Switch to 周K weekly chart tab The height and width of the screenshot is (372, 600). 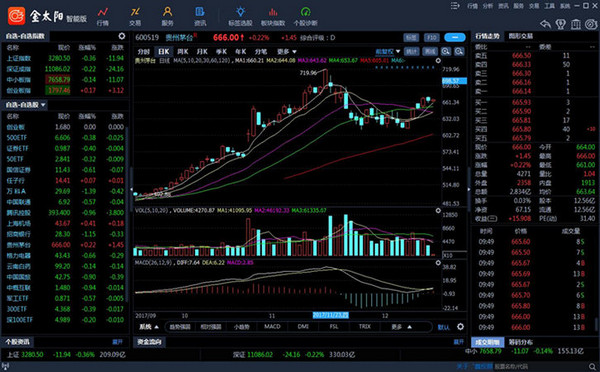183,51
